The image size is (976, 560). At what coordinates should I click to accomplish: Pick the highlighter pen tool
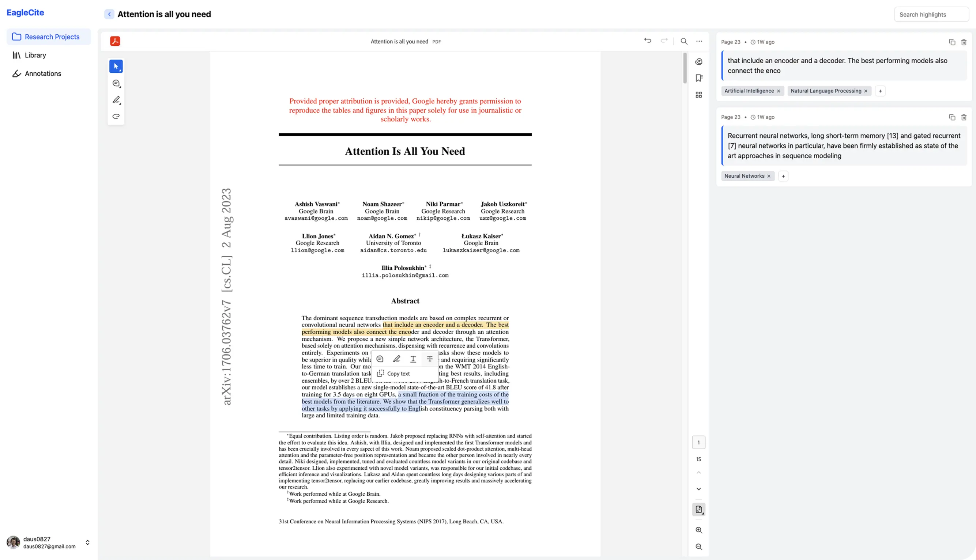click(116, 100)
